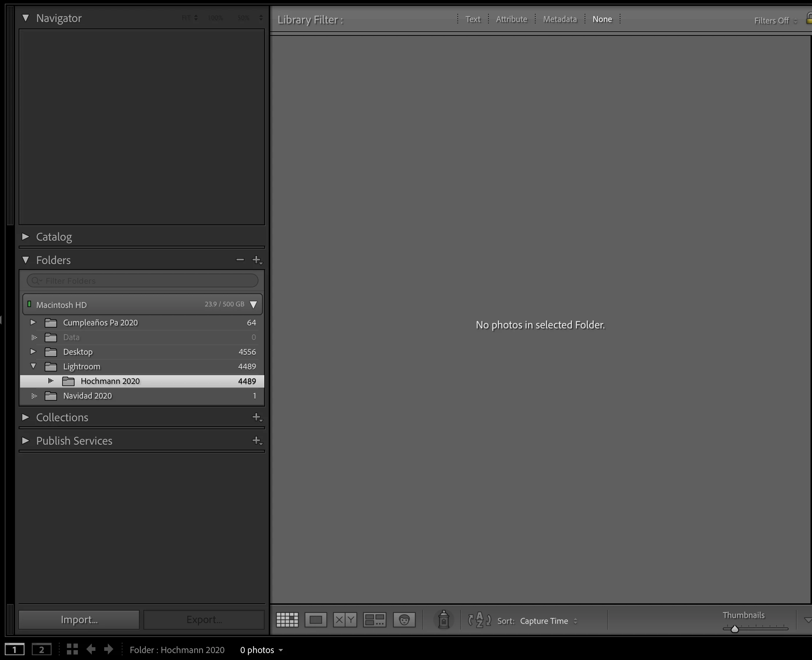
Task: Toggle main window display button 1
Action: coord(15,649)
